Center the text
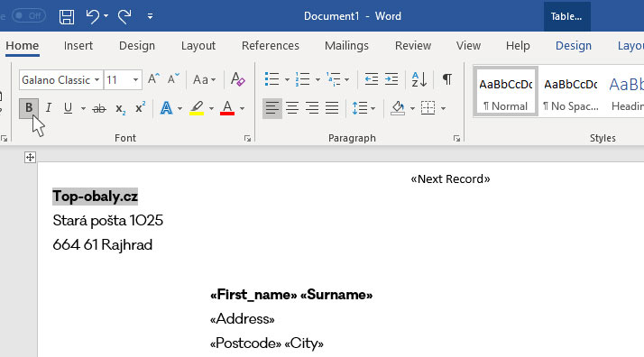Viewport: 644px width, 357px height. tap(292, 108)
